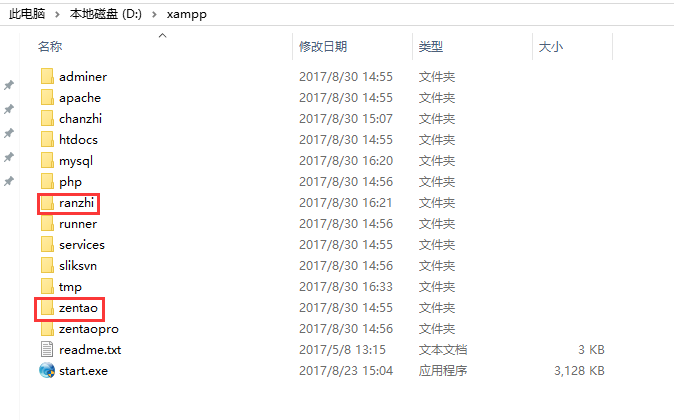This screenshot has height=420, width=674.
Task: Click the xampp breadcrumb in address bar
Action: click(187, 15)
